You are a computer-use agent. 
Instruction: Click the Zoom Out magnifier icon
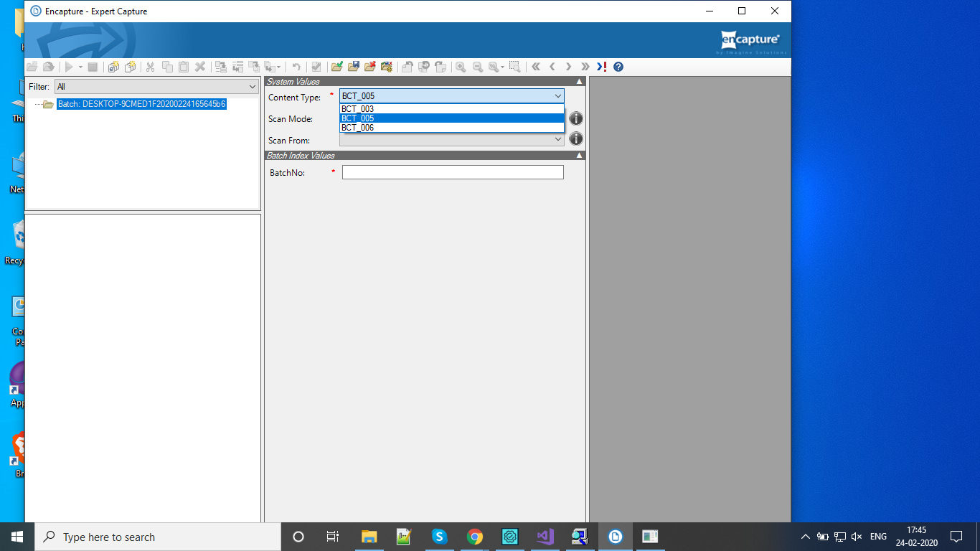coord(477,66)
